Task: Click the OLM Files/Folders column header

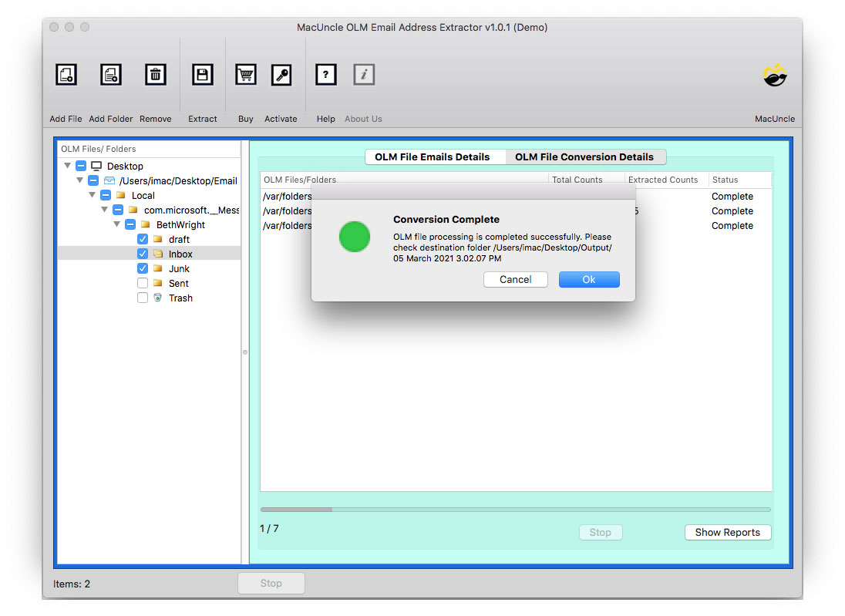Action: (x=404, y=180)
